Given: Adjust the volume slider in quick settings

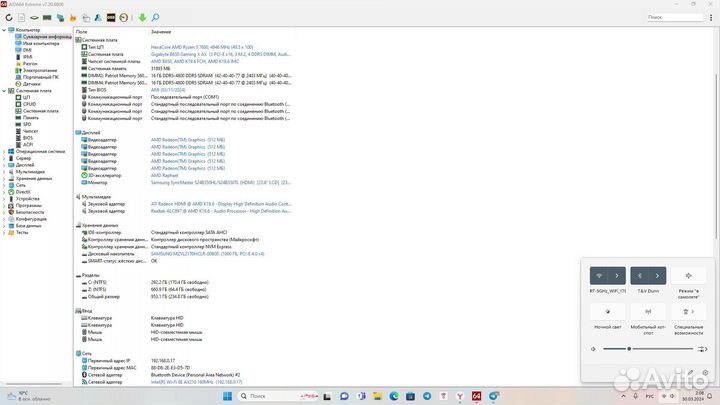Looking at the screenshot, I should coord(648,349).
